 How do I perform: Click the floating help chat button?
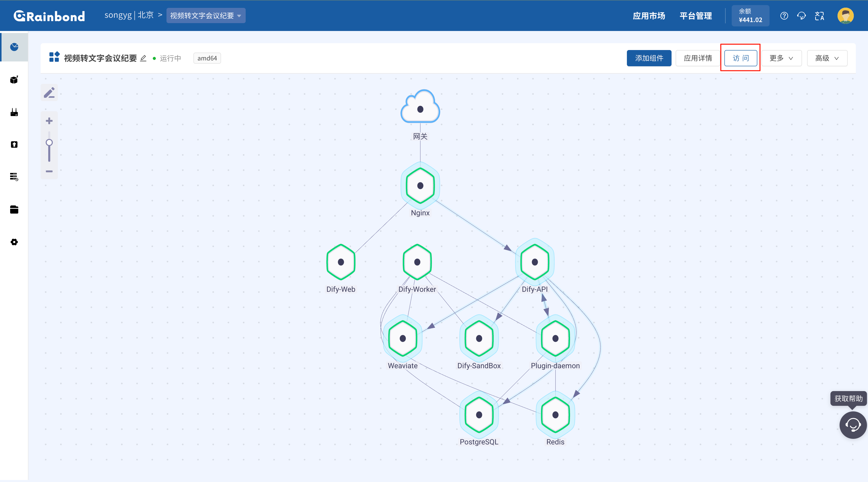853,425
